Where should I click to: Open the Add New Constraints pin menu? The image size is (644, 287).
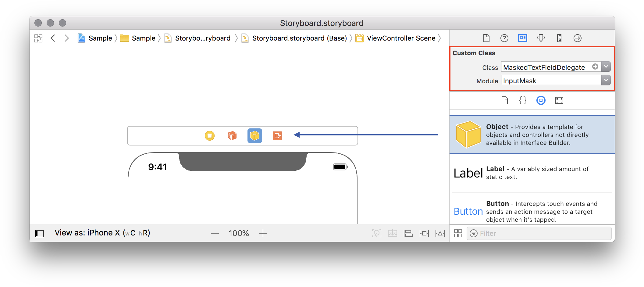click(424, 233)
